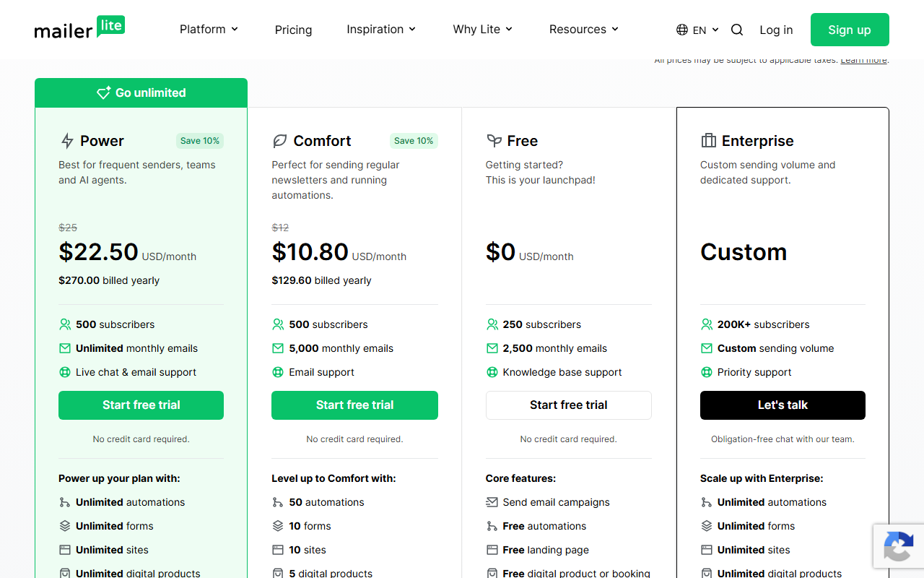Click the Save 10% badge on Power

pos(200,141)
